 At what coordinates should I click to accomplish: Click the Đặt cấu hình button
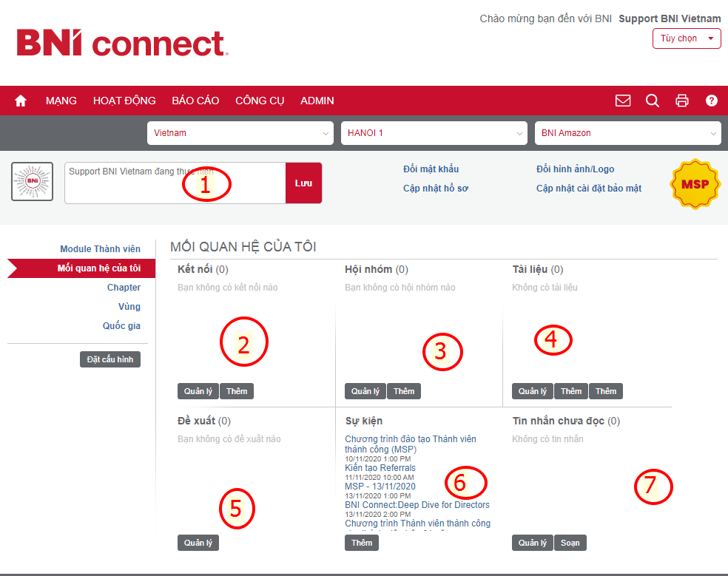pyautogui.click(x=110, y=359)
